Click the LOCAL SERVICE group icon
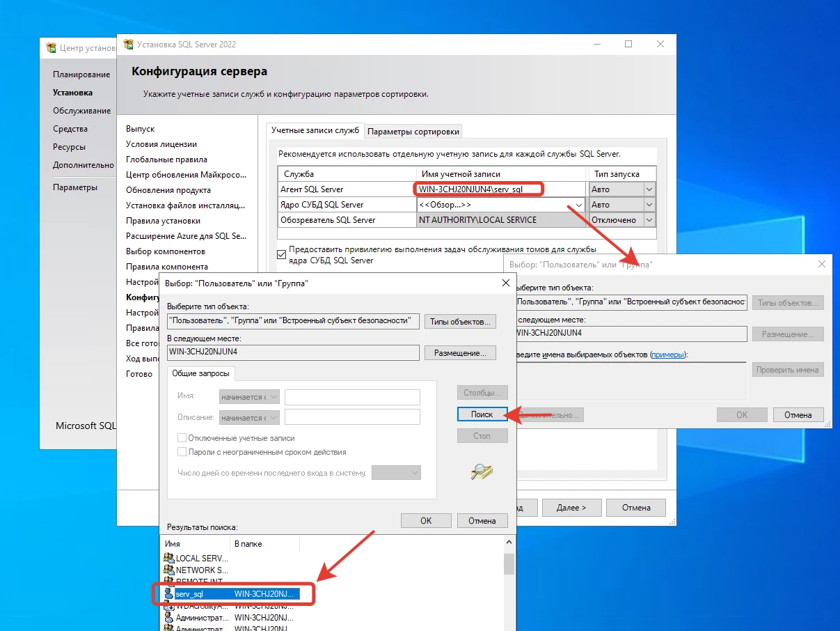 (168, 558)
